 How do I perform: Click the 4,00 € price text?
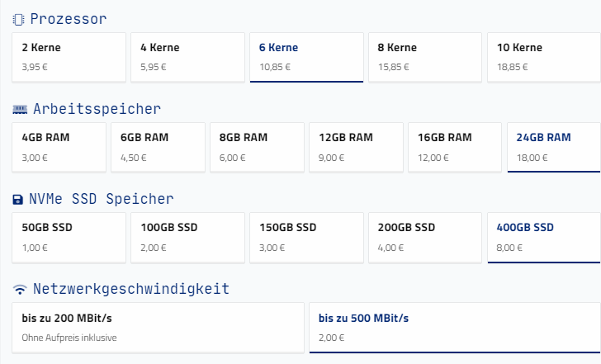tap(390, 248)
